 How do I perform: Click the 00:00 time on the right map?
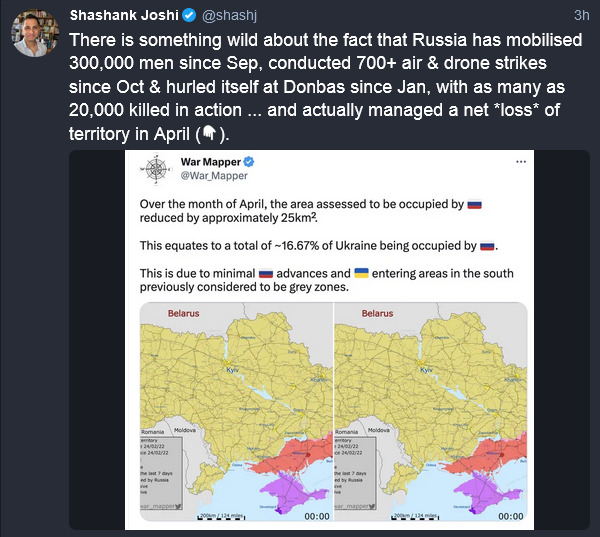[x=513, y=516]
